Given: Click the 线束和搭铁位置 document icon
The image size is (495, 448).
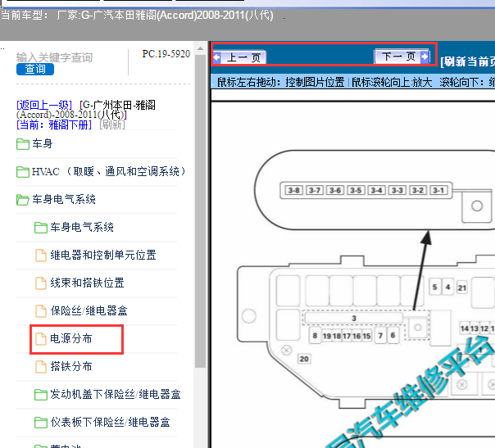Looking at the screenshot, I should pyautogui.click(x=41, y=283).
